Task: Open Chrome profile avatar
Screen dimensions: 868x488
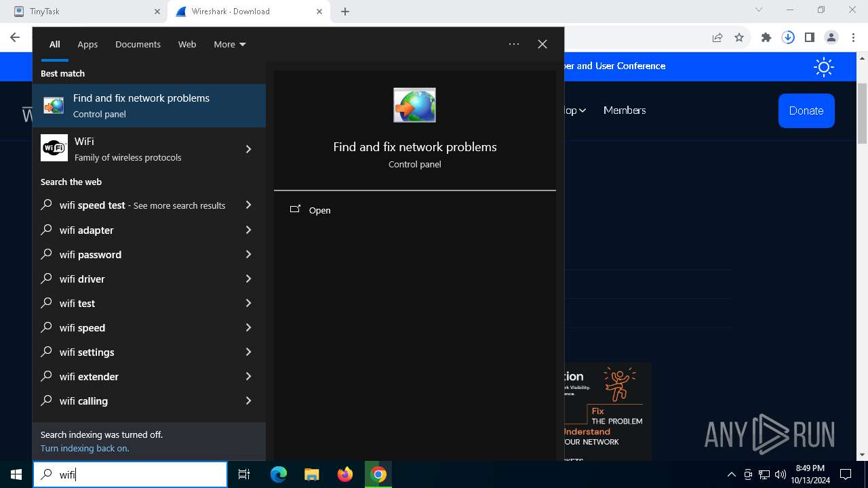Action: click(831, 38)
